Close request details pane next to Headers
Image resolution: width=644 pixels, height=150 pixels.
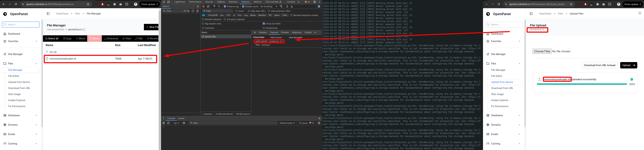pyautogui.click(x=255, y=32)
